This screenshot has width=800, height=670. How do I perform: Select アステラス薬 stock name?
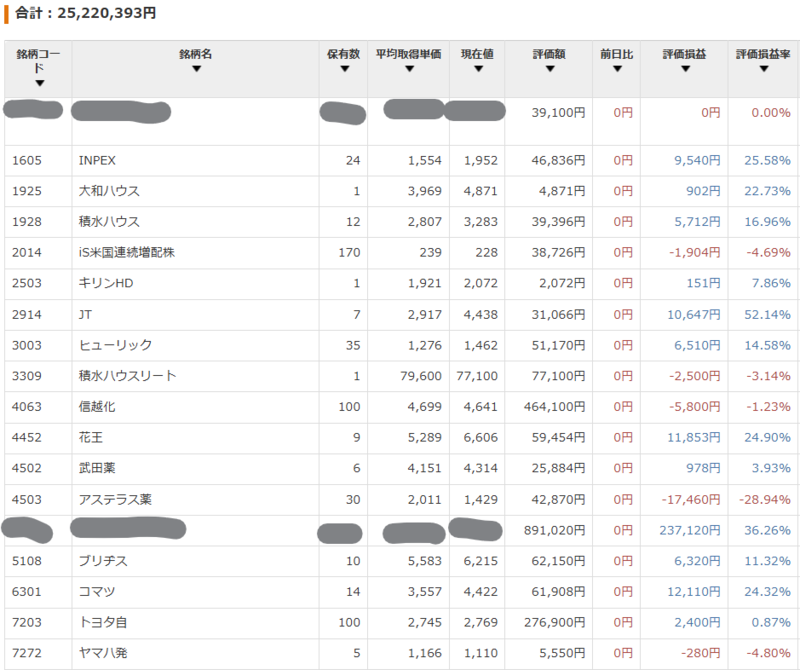(115, 500)
